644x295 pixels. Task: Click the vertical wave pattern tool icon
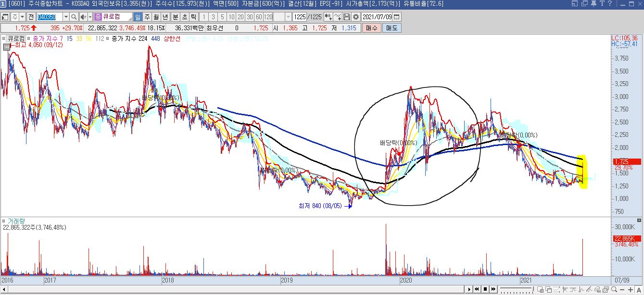click(x=581, y=289)
